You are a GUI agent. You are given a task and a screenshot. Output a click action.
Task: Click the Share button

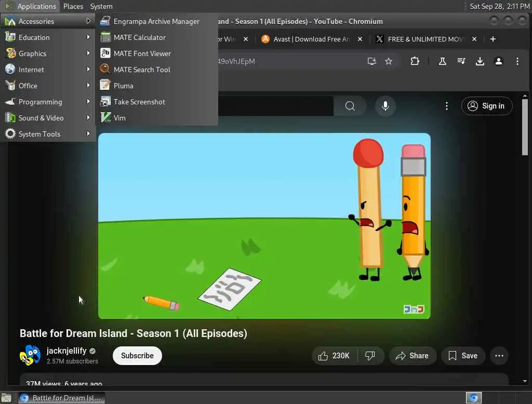(412, 356)
